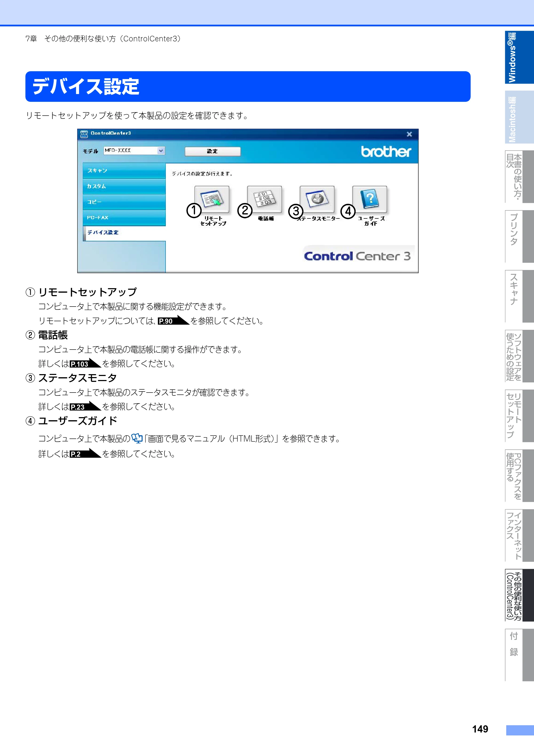Follow the P.2 page reference link
Image resolution: width=534 pixels, height=756 pixels.
(85, 454)
